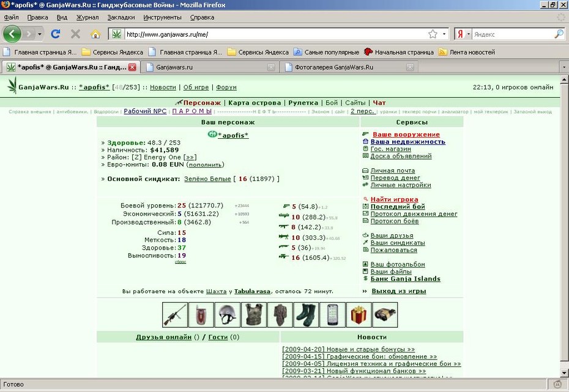The height and width of the screenshot is (392, 569).
Task: Open the Инструменты menu
Action: click(162, 17)
